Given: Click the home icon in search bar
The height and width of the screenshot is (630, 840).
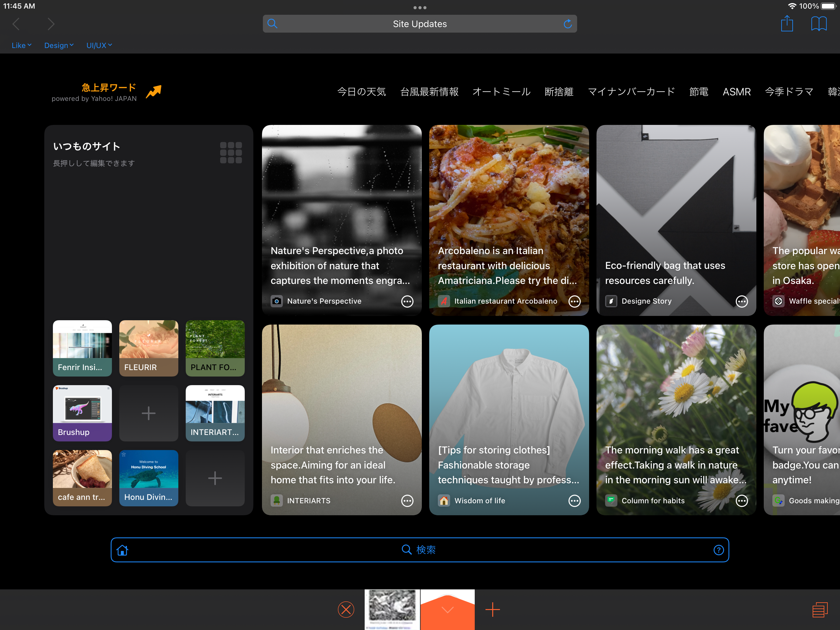Looking at the screenshot, I should [x=122, y=550].
